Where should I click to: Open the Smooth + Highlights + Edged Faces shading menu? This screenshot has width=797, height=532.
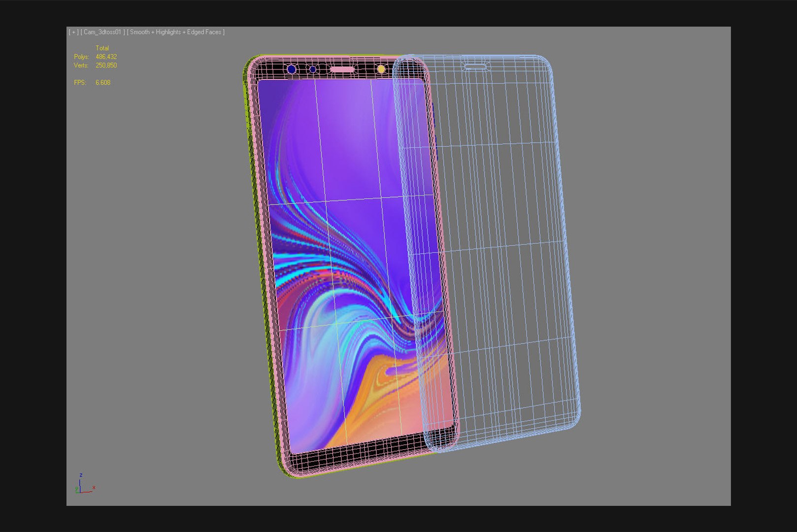click(x=176, y=32)
